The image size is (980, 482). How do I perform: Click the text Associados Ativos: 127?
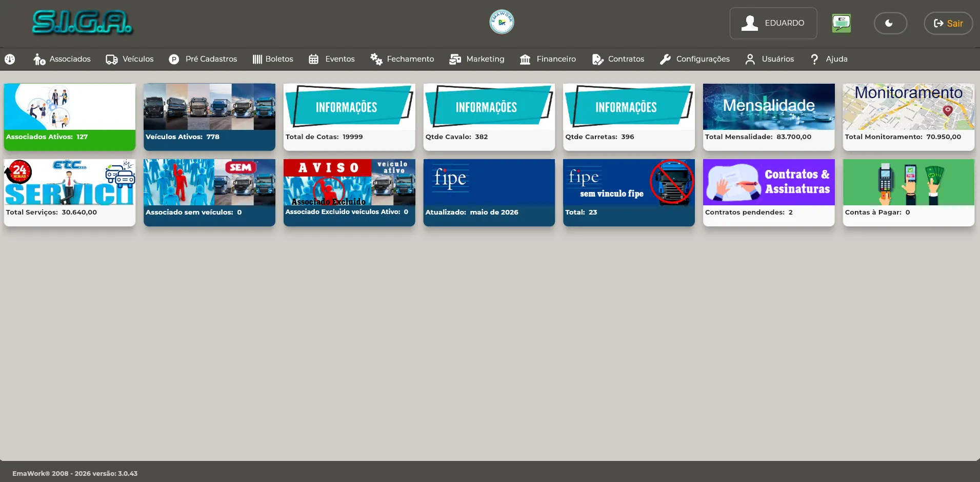coord(47,137)
